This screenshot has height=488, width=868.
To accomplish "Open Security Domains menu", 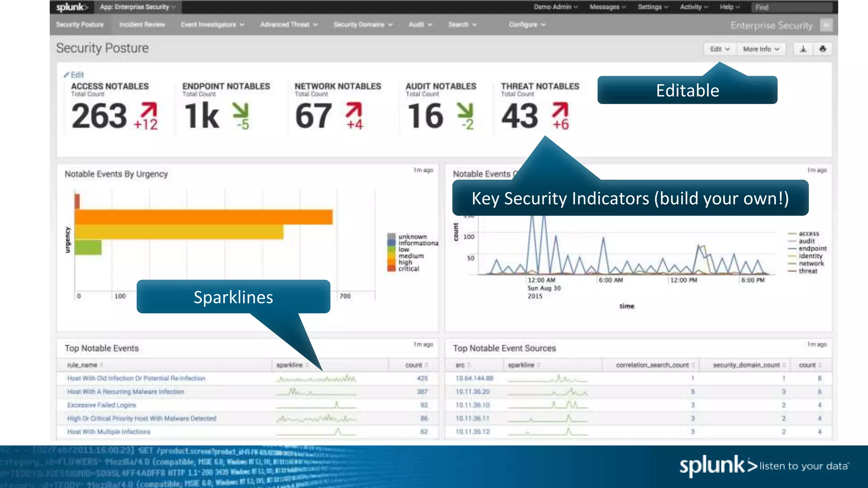I will point(363,25).
